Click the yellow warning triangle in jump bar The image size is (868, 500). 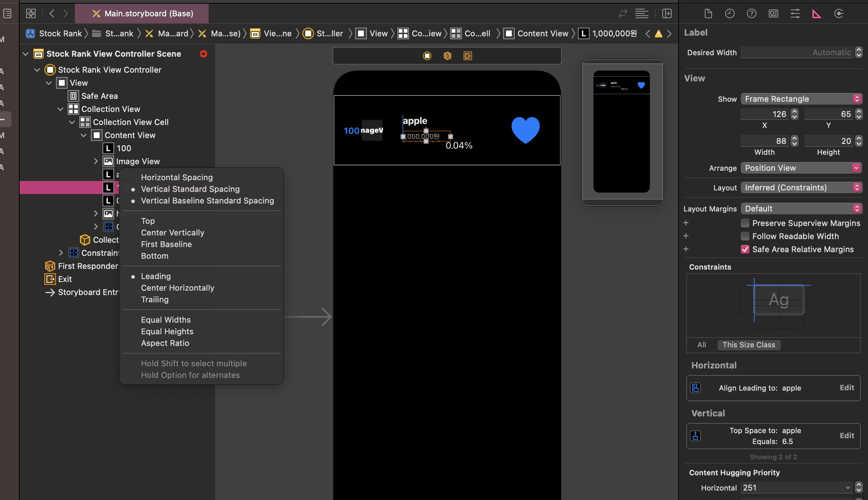(x=658, y=34)
